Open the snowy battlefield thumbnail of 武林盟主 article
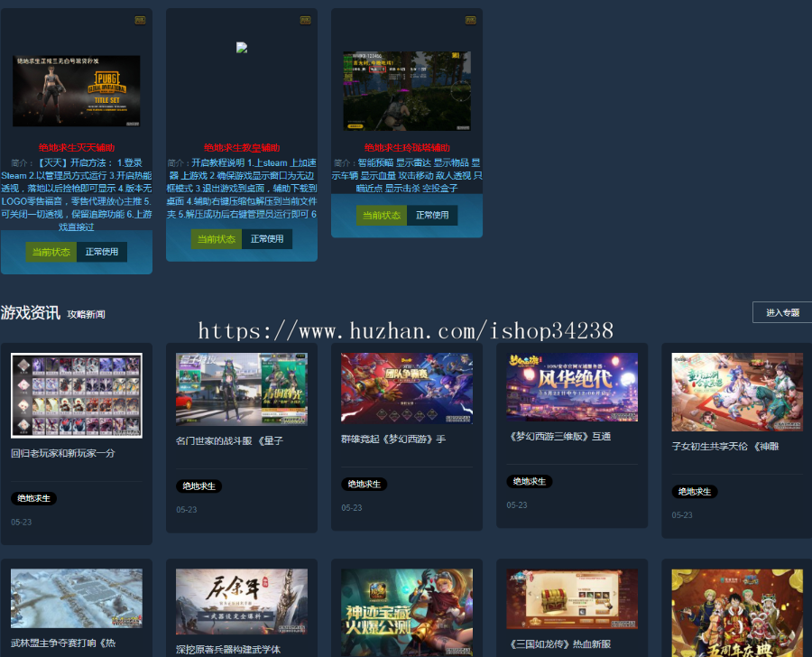 [x=77, y=598]
